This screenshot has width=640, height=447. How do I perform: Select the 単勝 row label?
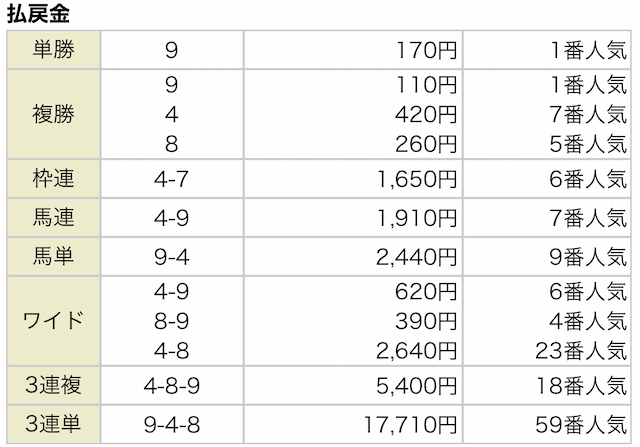click(x=53, y=49)
